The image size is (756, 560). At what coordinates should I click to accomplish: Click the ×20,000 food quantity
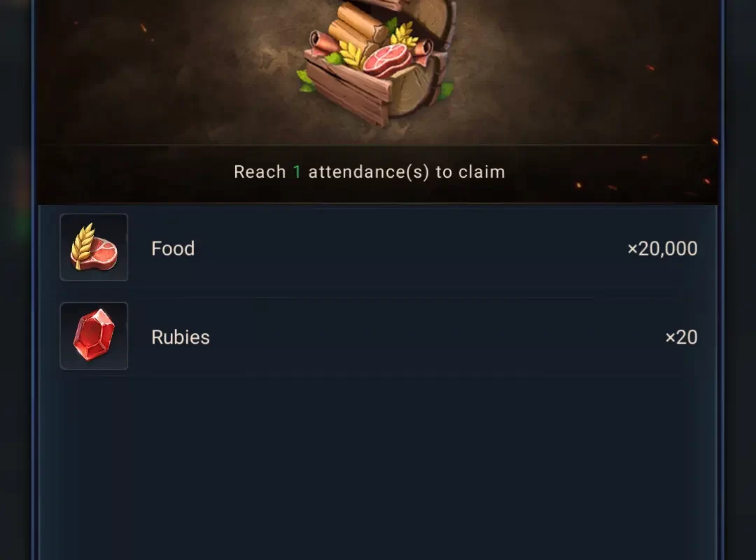coord(662,248)
